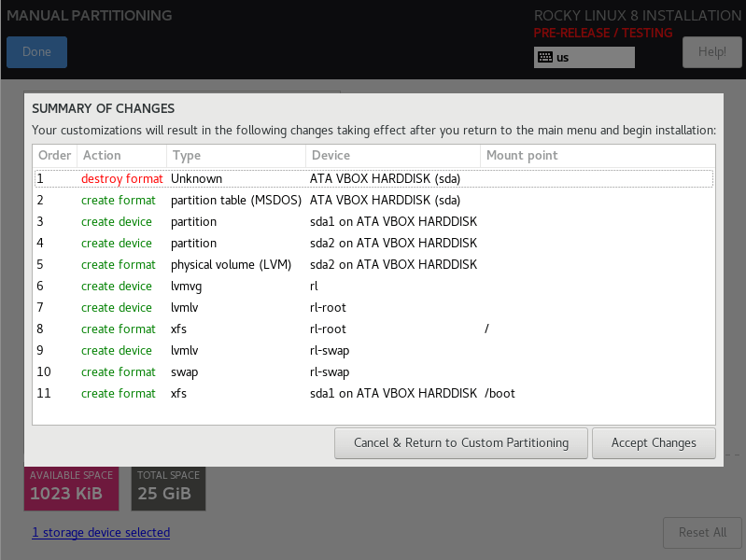Select row 8 xfs rl-root
The image size is (746, 560).
(x=373, y=329)
